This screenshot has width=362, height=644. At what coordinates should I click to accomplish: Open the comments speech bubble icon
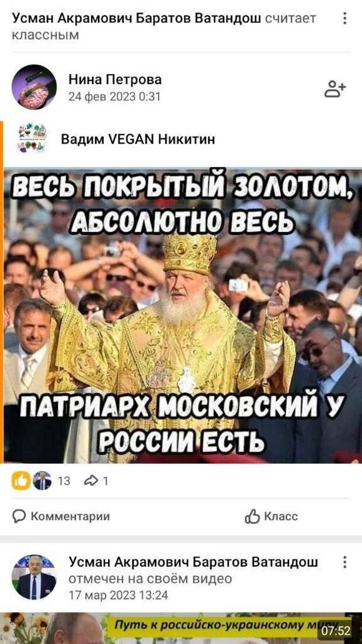[x=19, y=516]
